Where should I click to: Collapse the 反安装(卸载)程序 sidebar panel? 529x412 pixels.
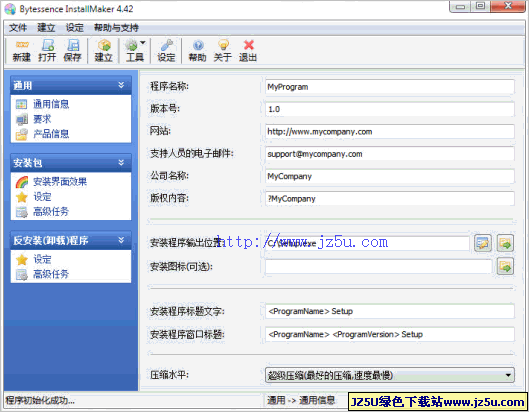[121, 240]
